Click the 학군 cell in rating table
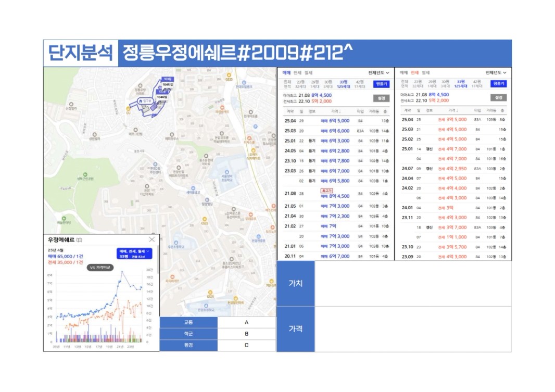 click(x=188, y=334)
